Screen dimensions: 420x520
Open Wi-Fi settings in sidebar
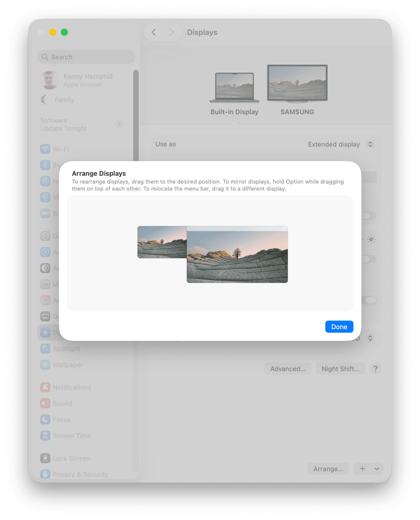(x=60, y=149)
